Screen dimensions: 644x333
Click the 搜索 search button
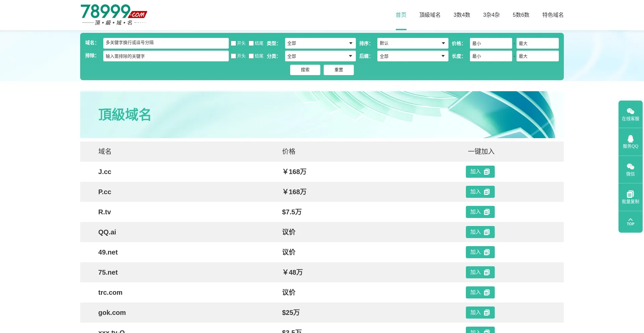(x=305, y=70)
